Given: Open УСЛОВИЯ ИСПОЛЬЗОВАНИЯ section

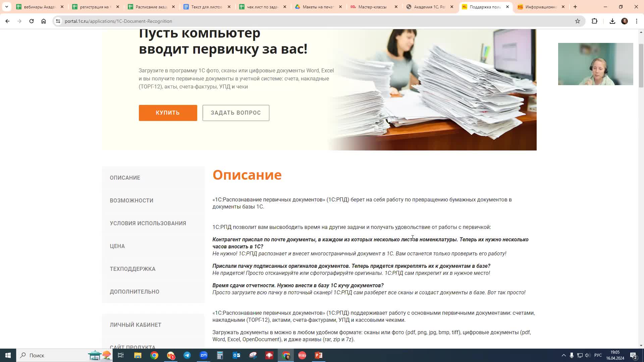Looking at the screenshot, I should click(x=148, y=223).
